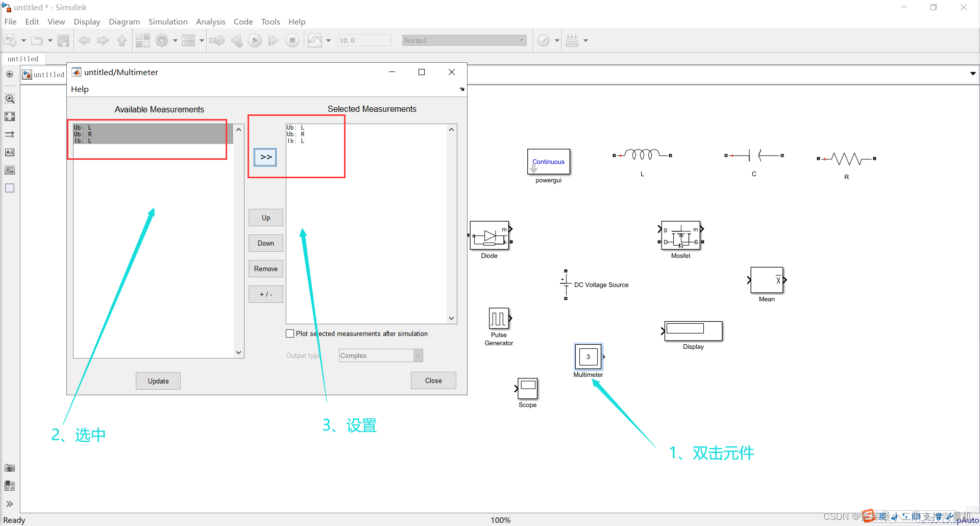Click the Down button

(266, 243)
